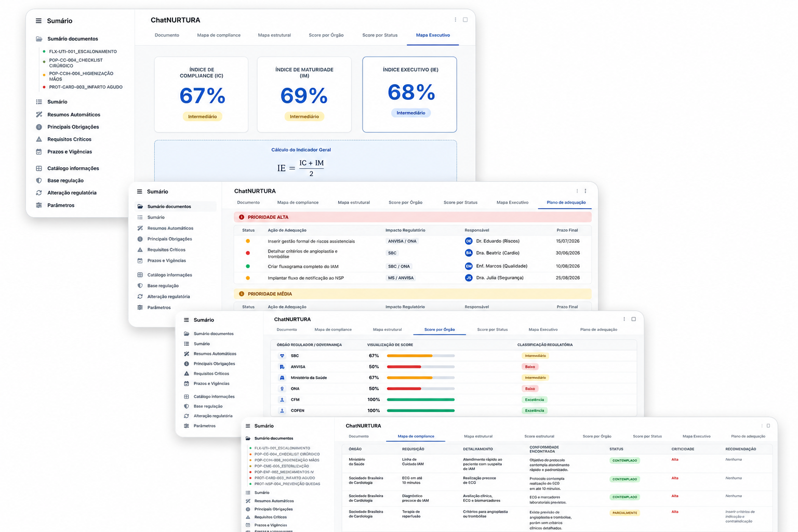Click CFM row icon in Score por Órgão table
Image resolution: width=798 pixels, height=532 pixels.
click(282, 400)
